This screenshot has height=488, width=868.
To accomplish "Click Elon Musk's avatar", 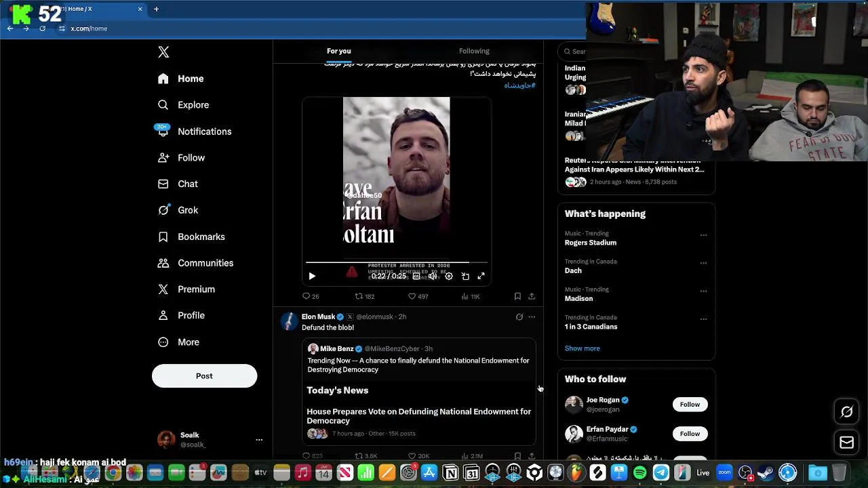I will click(290, 321).
